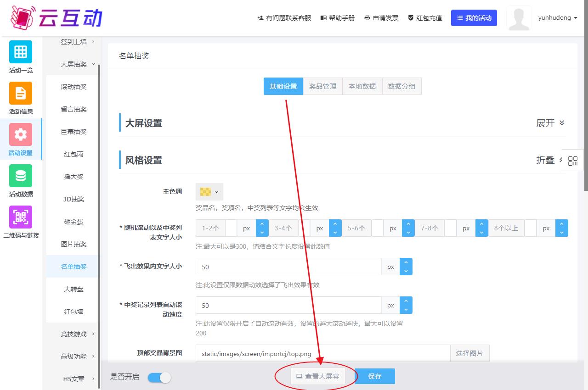The image size is (588, 390).
Task: Open the 主色调 color picker swatch
Action: tap(209, 192)
